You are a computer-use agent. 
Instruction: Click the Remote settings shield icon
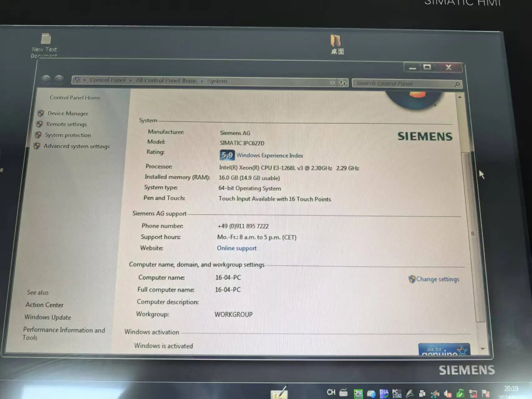[40, 124]
